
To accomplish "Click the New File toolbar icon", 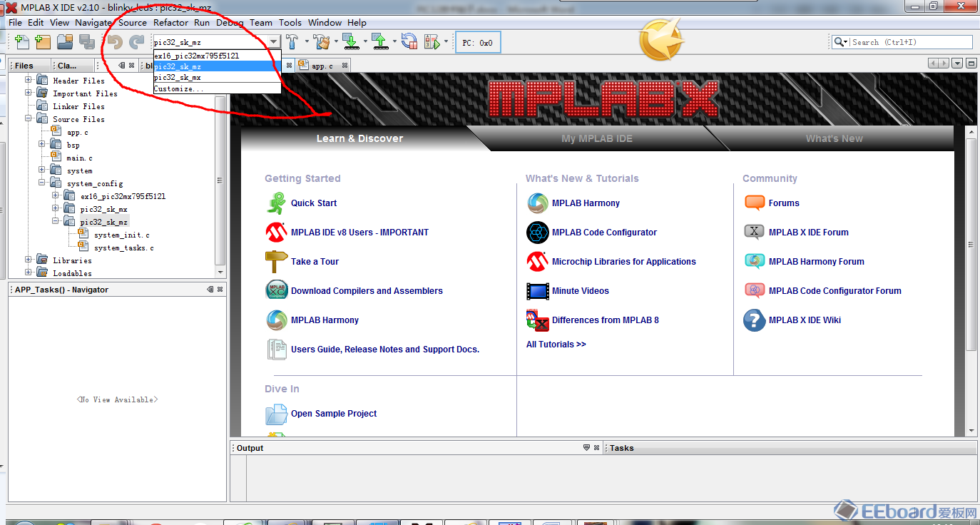I will (22, 42).
